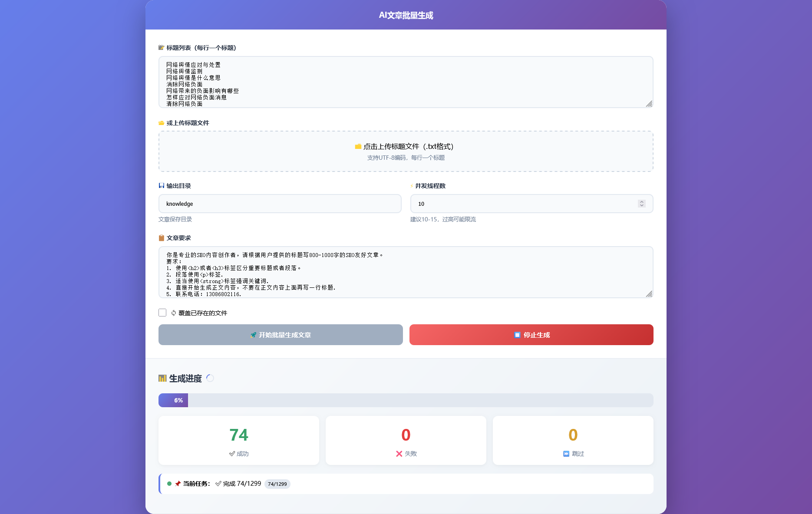The image size is (812, 514).
Task: Click the upload title file drop zone
Action: [x=406, y=151]
